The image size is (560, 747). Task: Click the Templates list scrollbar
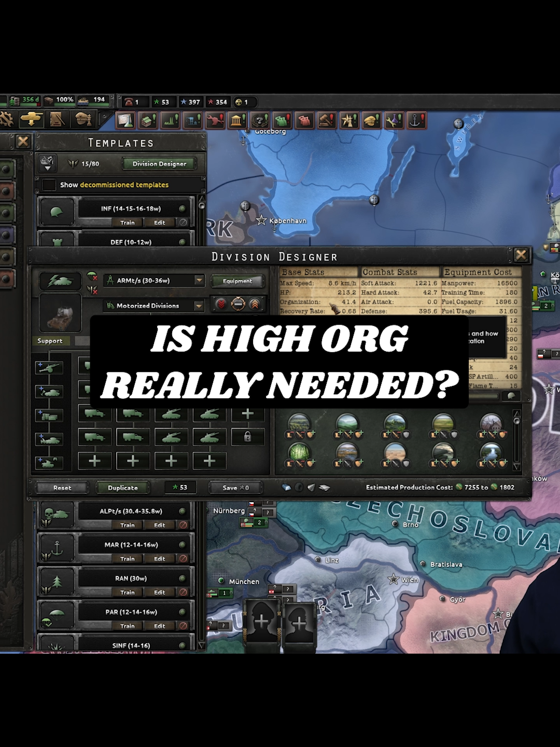click(202, 423)
